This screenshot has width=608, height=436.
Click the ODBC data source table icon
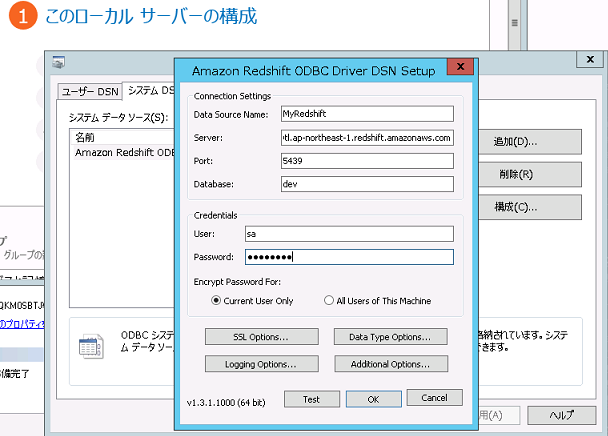(91, 346)
